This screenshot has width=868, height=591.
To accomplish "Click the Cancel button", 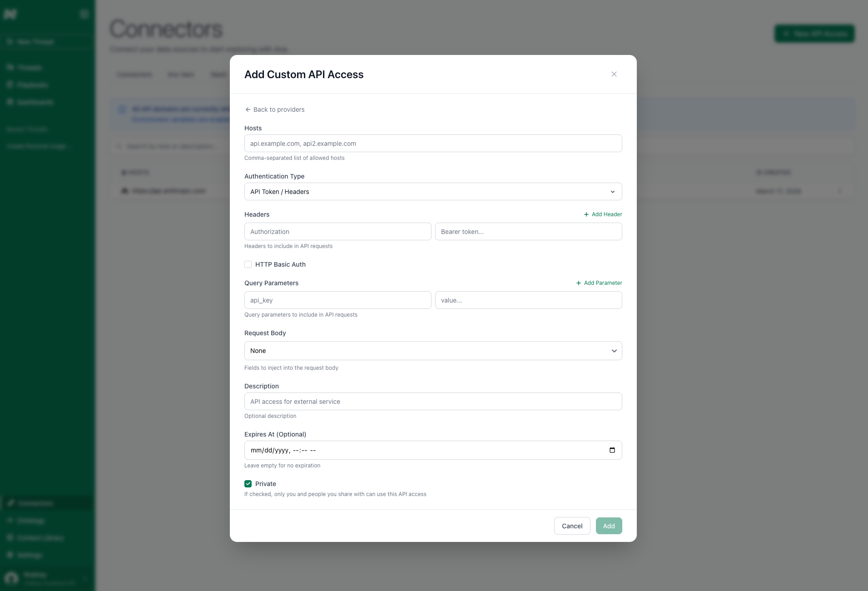I will point(572,526).
